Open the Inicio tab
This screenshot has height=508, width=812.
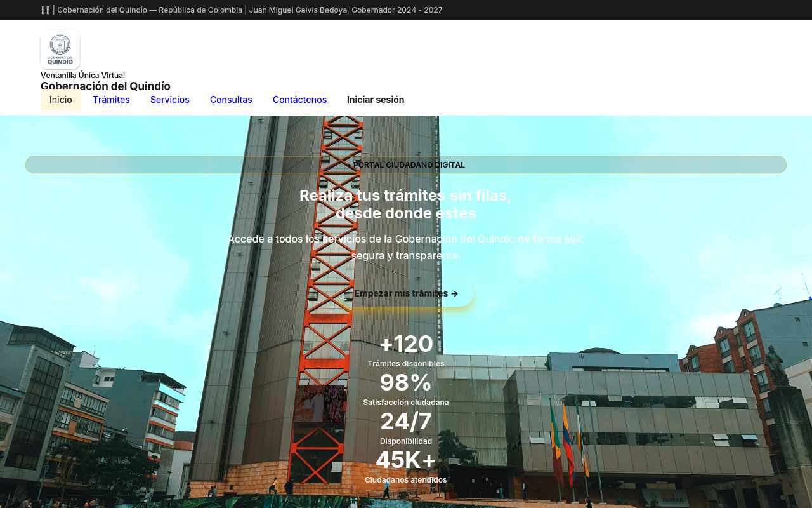[x=61, y=100]
